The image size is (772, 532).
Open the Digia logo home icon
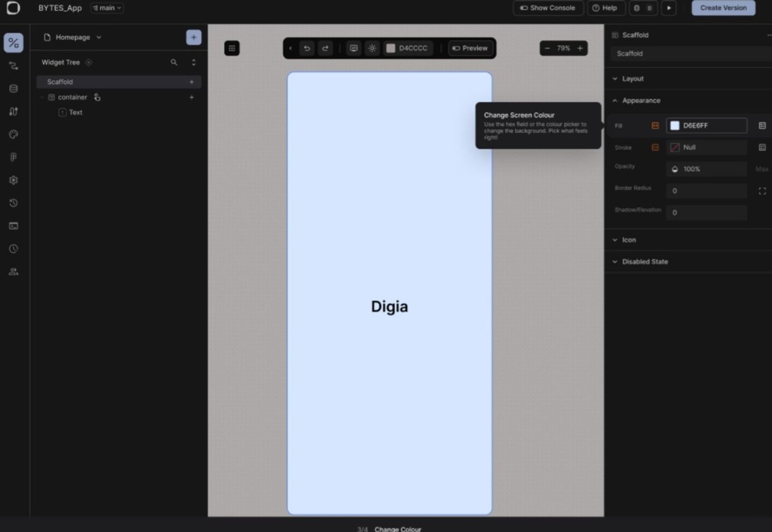point(13,8)
